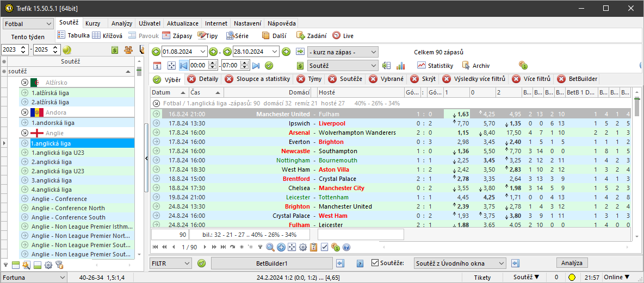Open the 'kurz na zápas' dropdown
This screenshot has height=283, width=644.
pyautogui.click(x=343, y=52)
